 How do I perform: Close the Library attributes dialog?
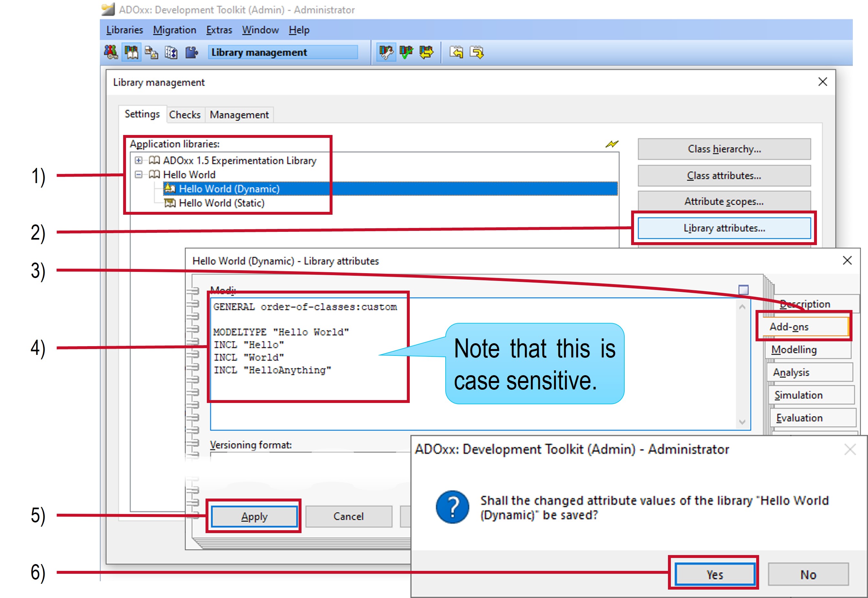coord(847,260)
